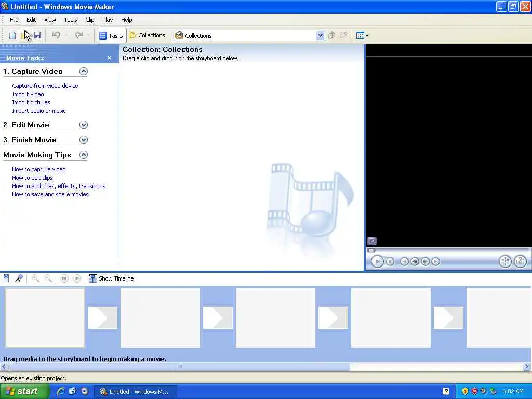Toggle the Collections pane button
The height and width of the screenshot is (399, 532).
147,35
